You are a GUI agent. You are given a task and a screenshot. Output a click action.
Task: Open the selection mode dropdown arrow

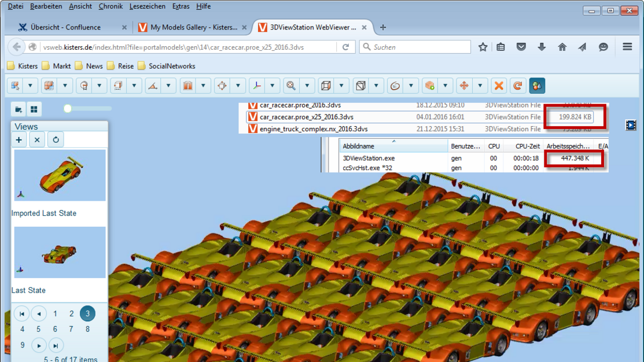pos(30,86)
